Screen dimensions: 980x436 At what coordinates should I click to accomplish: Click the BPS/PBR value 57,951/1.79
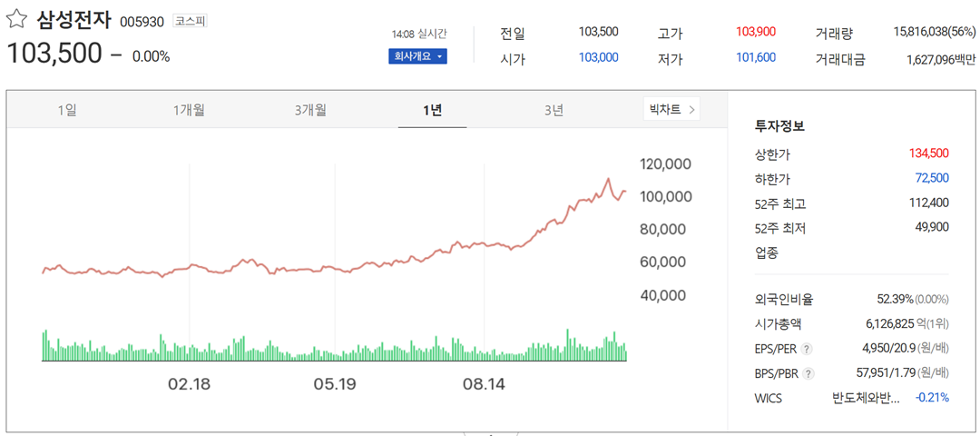(886, 373)
